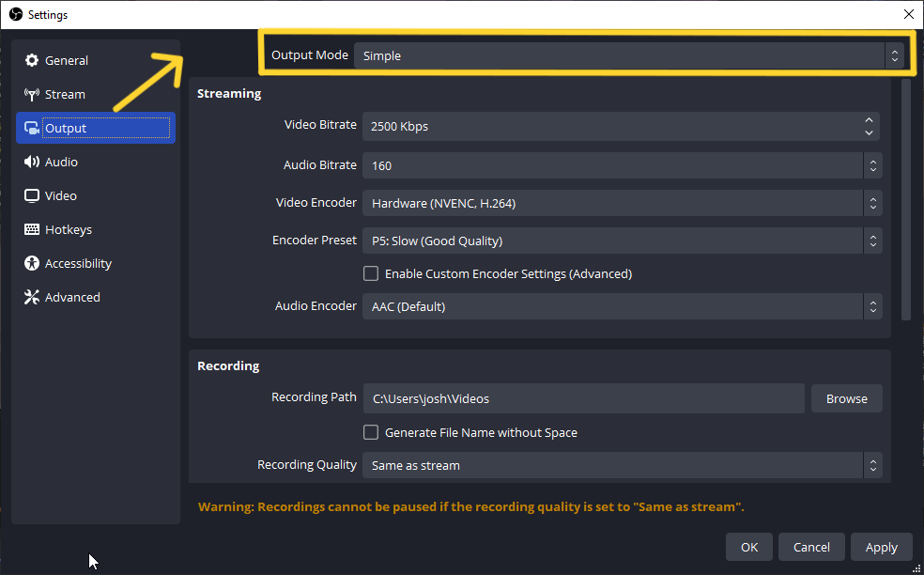The width and height of the screenshot is (924, 575).
Task: Click the Accessibility person icon
Action: (32, 263)
